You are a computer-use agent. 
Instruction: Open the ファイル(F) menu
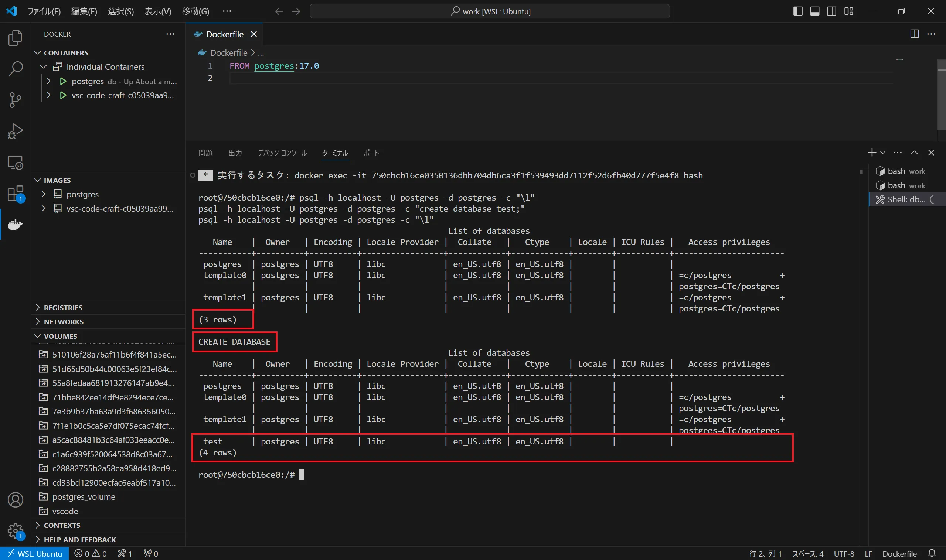[x=44, y=11]
